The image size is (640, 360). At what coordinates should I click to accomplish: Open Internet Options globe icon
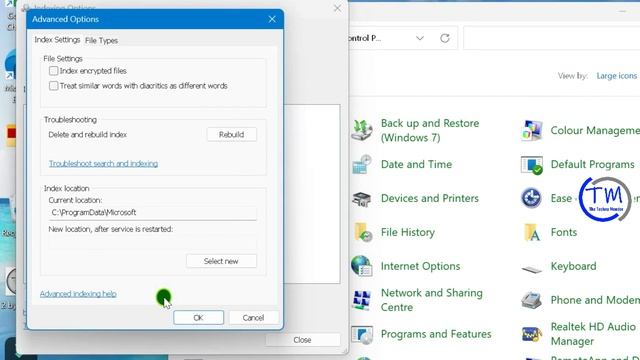pyautogui.click(x=362, y=266)
